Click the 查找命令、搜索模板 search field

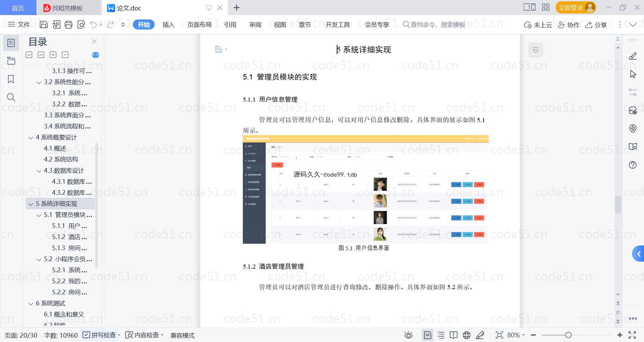point(434,25)
